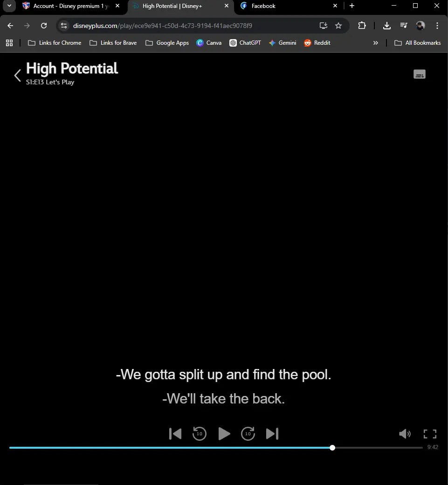The height and width of the screenshot is (485, 448).
Task: Navigate forward in browser history
Action: point(27,26)
